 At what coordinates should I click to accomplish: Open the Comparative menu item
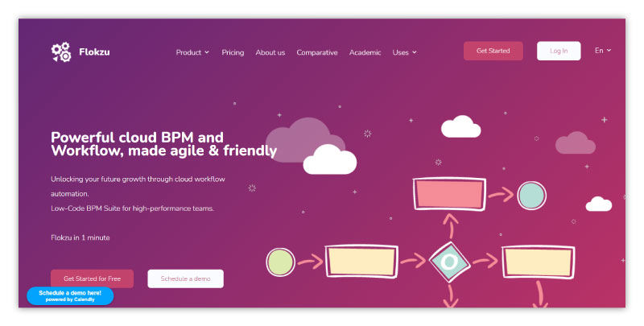[317, 52]
